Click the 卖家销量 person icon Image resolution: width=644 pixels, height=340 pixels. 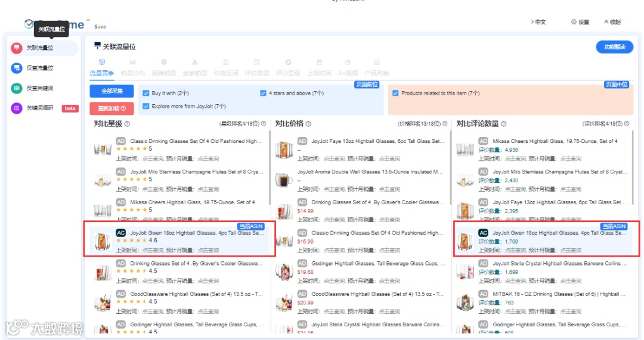pyautogui.click(x=195, y=63)
